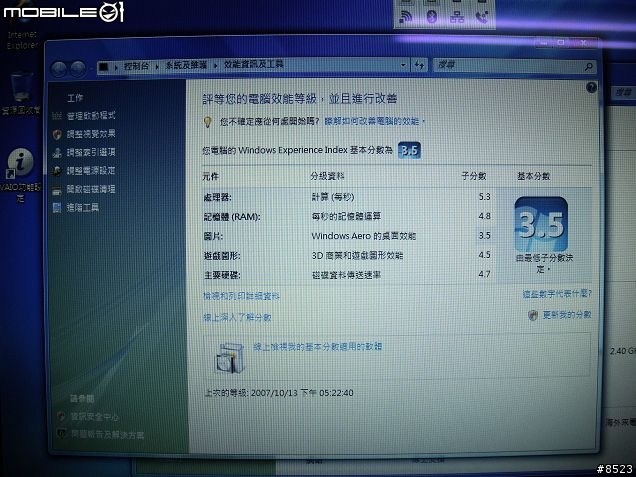The image size is (636, 477).
Task: Open 這些數字代表什麼? link
Action: (557, 294)
